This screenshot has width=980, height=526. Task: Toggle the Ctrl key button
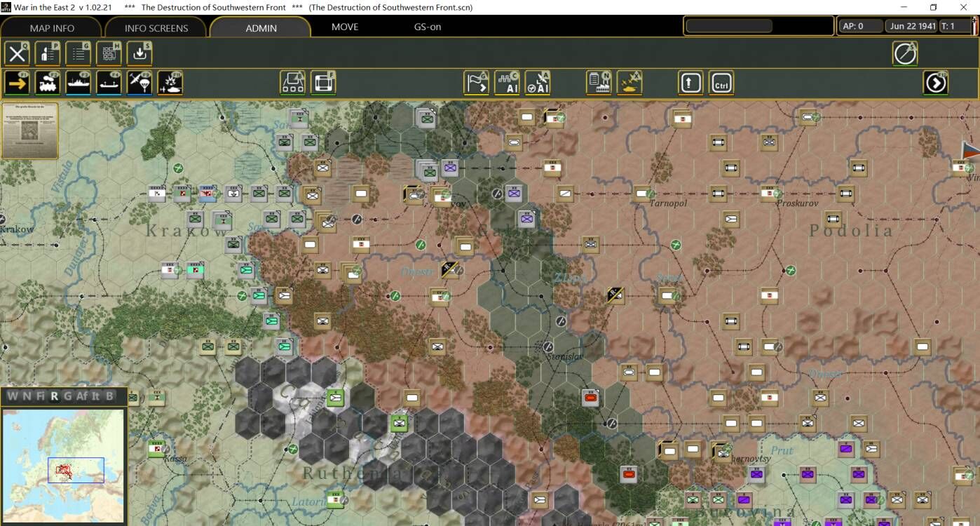721,83
